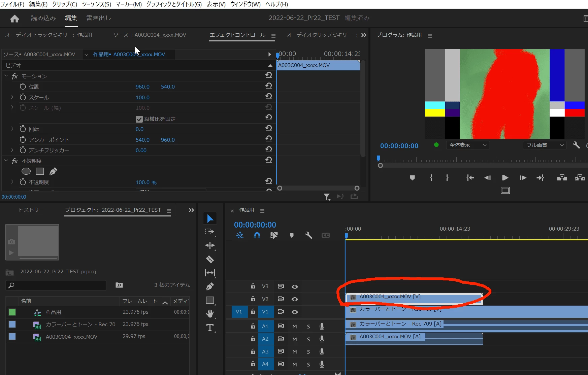The image size is (588, 375).
Task: Open playback resolution dropdown
Action: [x=545, y=145]
